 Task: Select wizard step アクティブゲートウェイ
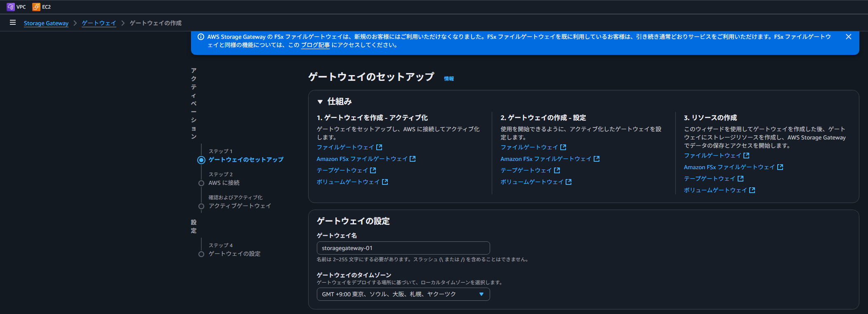[x=240, y=206]
